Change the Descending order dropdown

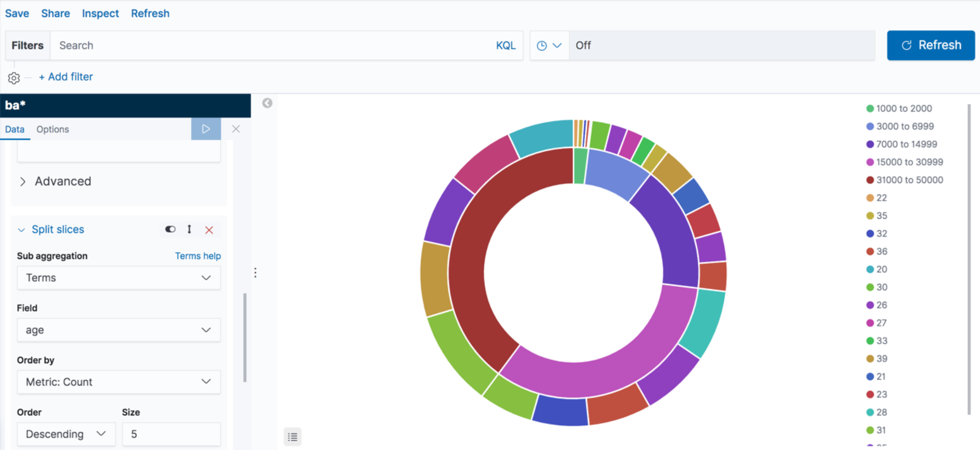[x=65, y=434]
